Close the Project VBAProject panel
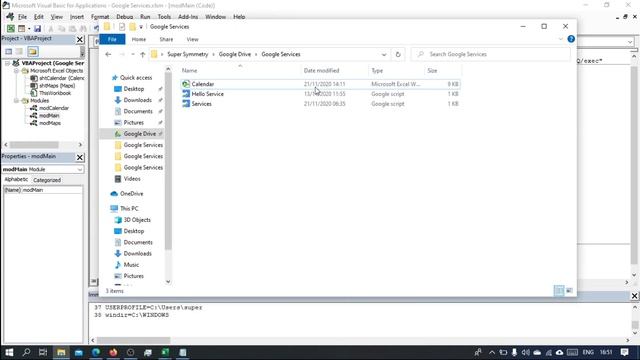 (x=80, y=39)
